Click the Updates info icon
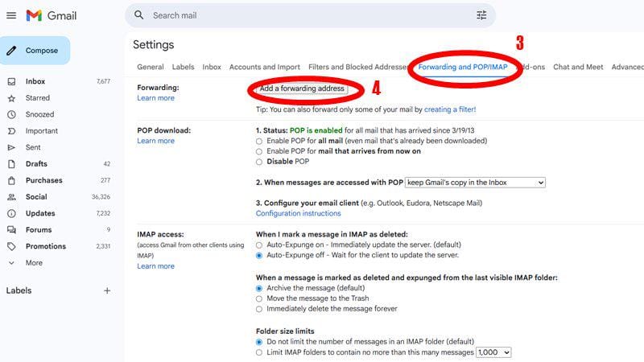644x362 pixels. coord(11,213)
